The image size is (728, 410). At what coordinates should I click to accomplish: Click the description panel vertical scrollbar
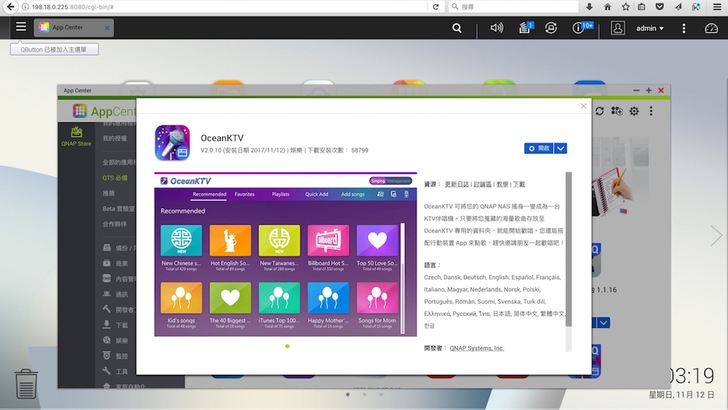(568, 240)
